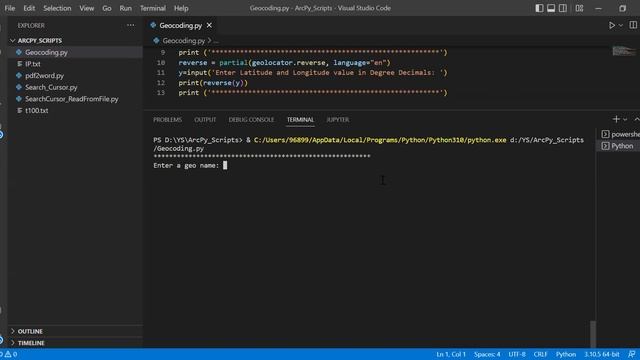640x360 pixels.
Task: Change encoding via UTF-8 status item
Action: click(517, 354)
